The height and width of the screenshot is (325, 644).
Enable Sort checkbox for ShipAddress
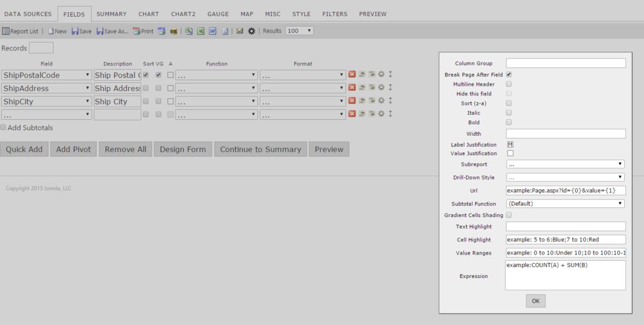(x=146, y=88)
